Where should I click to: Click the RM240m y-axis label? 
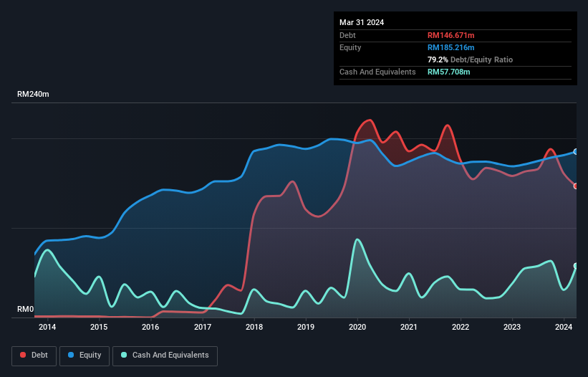tap(34, 95)
